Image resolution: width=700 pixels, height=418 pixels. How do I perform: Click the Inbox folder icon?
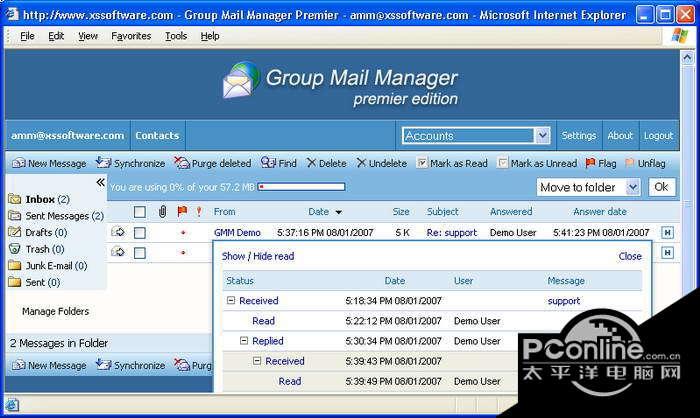(15, 199)
